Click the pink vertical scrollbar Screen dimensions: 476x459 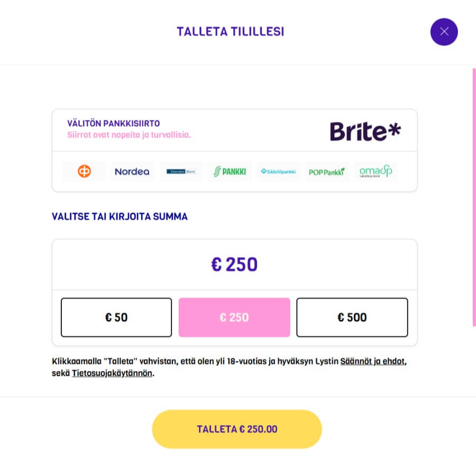[x=473, y=196]
